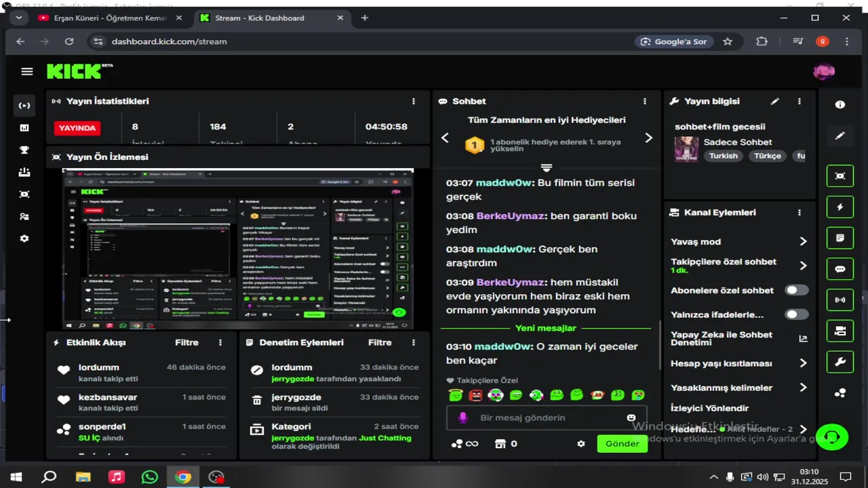Click the kicks bubbles icon in right toolbar
This screenshot has width=868, height=488.
[840, 392]
